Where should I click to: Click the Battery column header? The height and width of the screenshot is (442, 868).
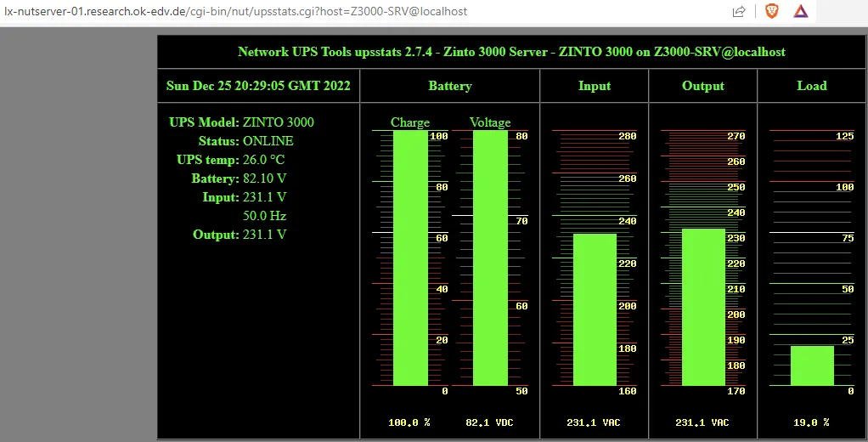coord(450,86)
